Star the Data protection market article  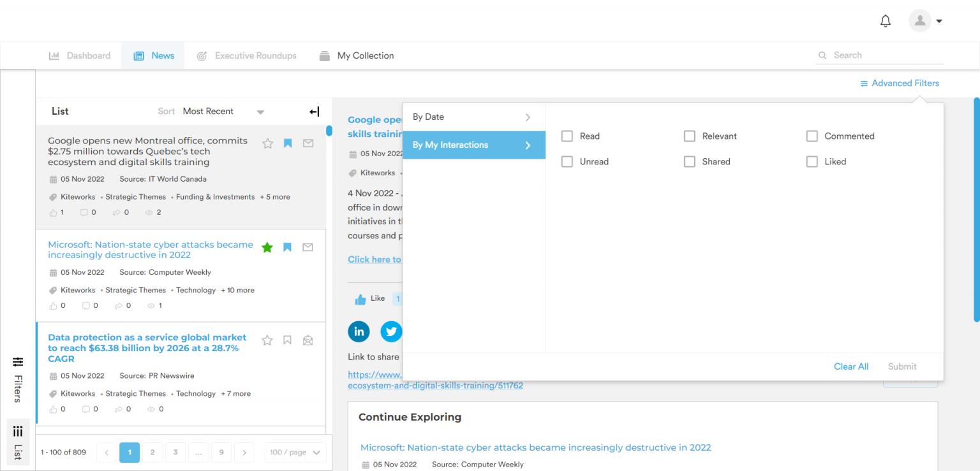tap(267, 340)
